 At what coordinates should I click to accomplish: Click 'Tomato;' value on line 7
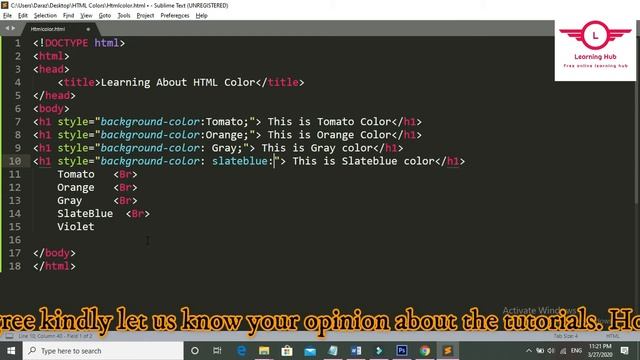click(x=227, y=122)
